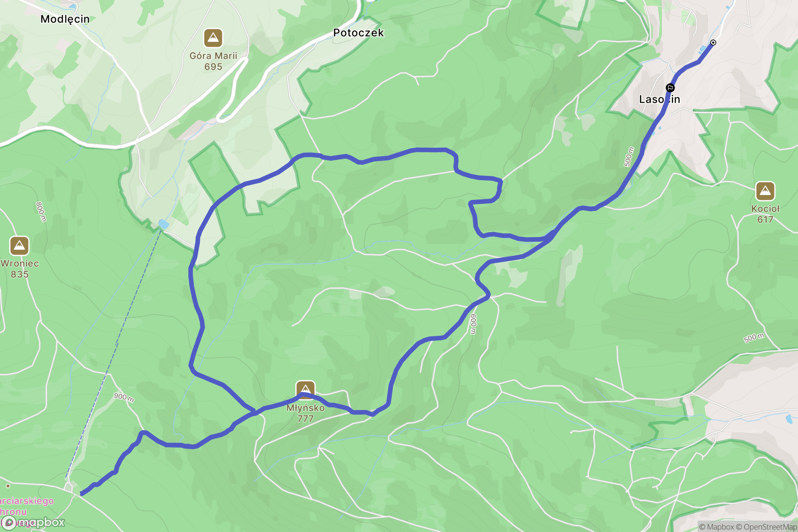Click the Góra Marii 695 label

pos(213,61)
